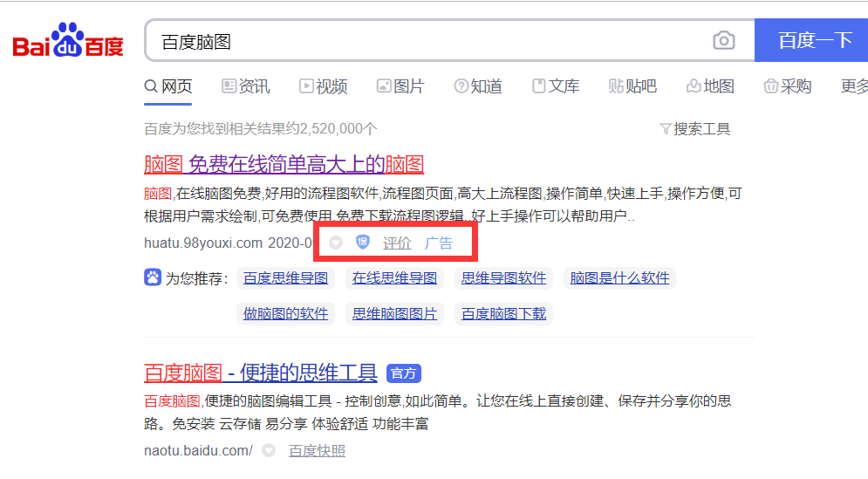The height and width of the screenshot is (479, 868).
Task: Select the 百度思维导图 suggestion chip
Action: [x=285, y=278]
